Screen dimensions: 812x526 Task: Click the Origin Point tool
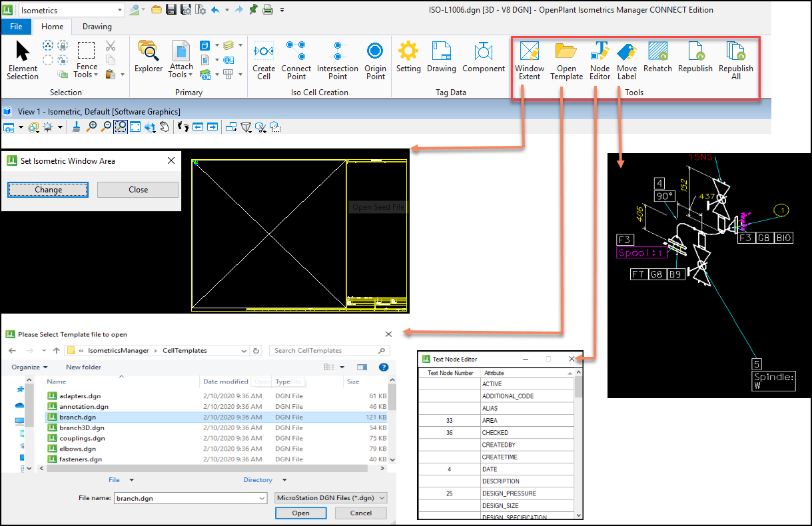[375, 59]
